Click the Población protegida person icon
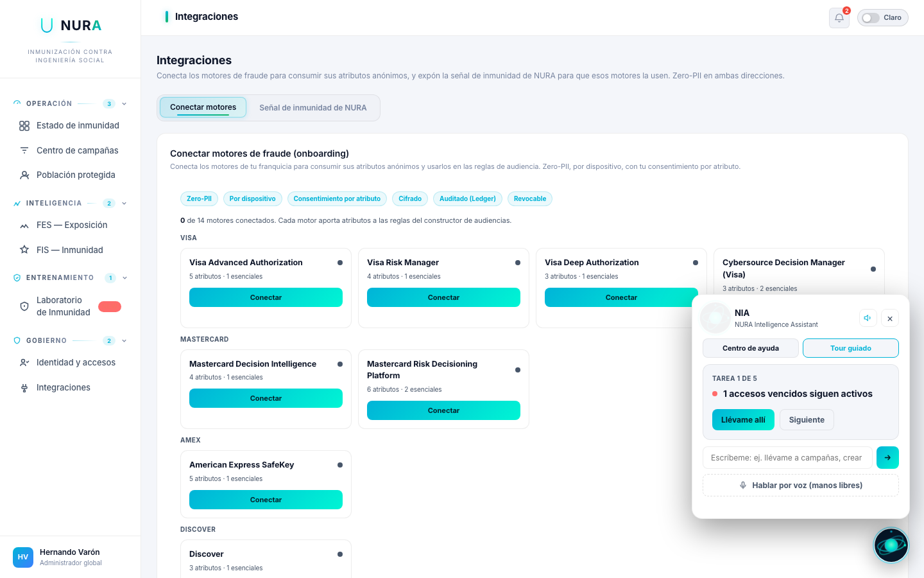 coord(24,175)
